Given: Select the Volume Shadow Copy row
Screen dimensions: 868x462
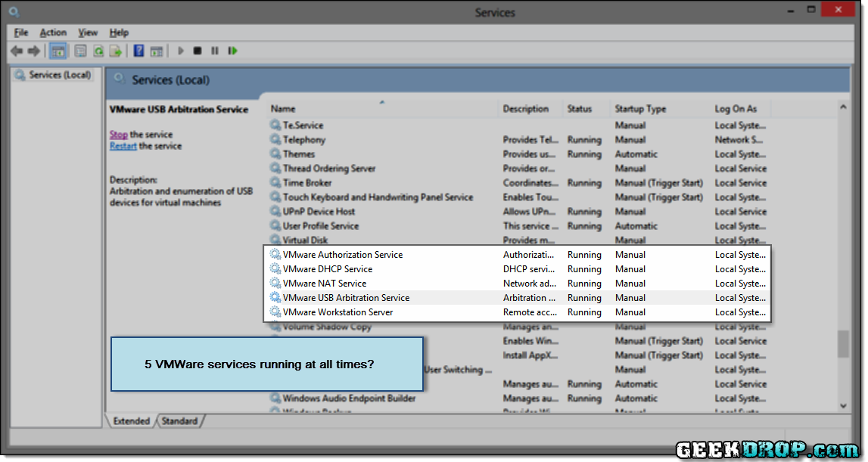Looking at the screenshot, I should (x=518, y=327).
